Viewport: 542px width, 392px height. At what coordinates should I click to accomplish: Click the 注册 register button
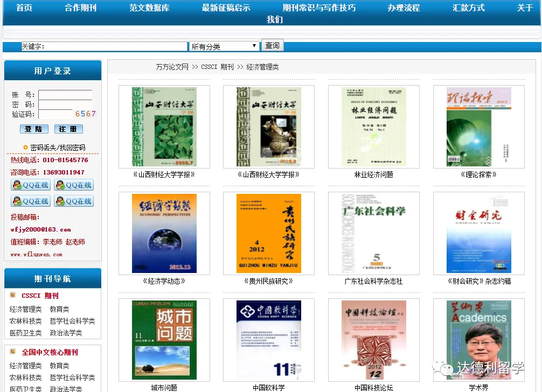click(68, 129)
